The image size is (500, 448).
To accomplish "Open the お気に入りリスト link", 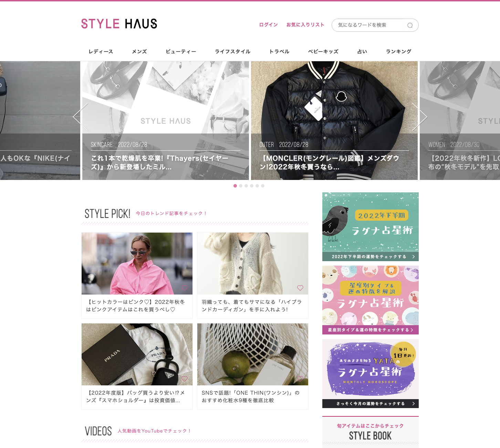I will [x=305, y=25].
